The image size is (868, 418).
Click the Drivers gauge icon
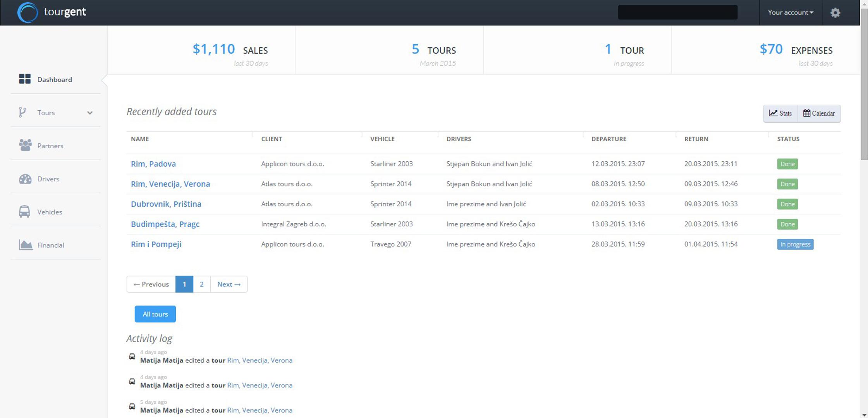[25, 179]
